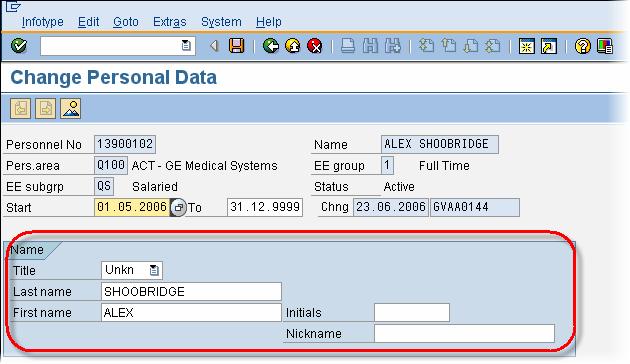Open the Infotype menu
The image size is (630, 364).
(x=43, y=22)
